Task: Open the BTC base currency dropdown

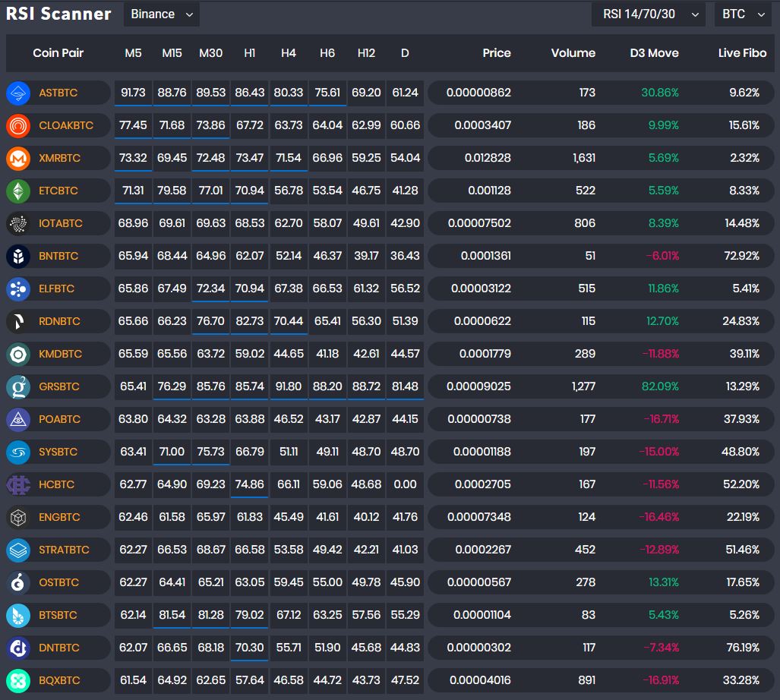Action: click(743, 14)
